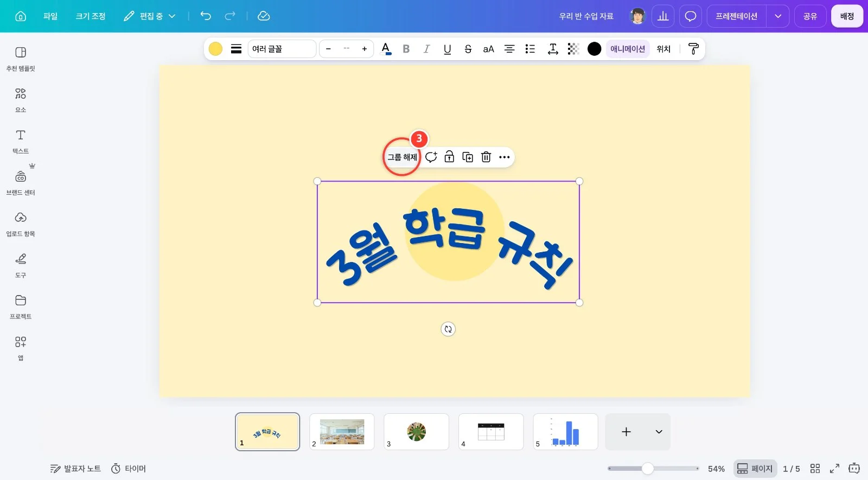Click the 배정 assign button

click(847, 16)
